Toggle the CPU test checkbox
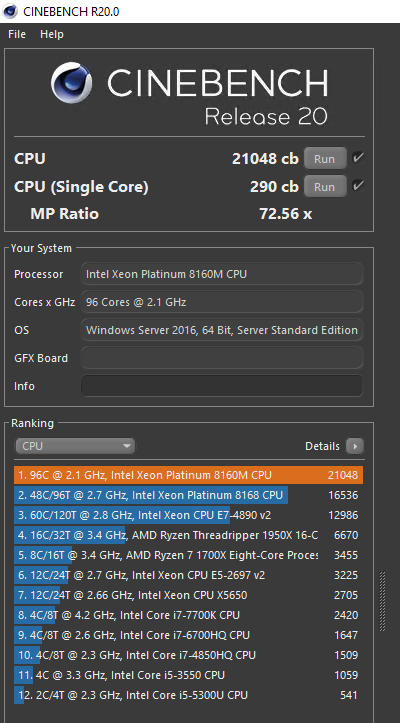Screen dimensions: 400x723 (x=358, y=158)
